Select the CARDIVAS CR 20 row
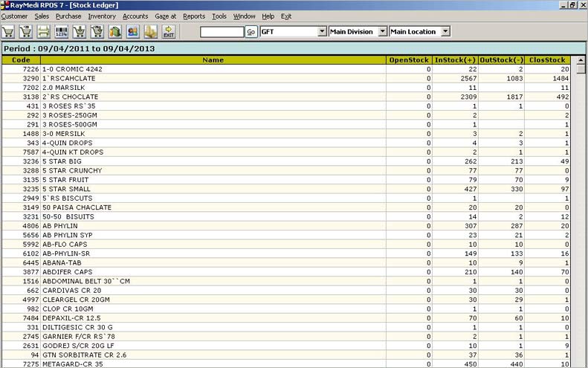 (286, 291)
